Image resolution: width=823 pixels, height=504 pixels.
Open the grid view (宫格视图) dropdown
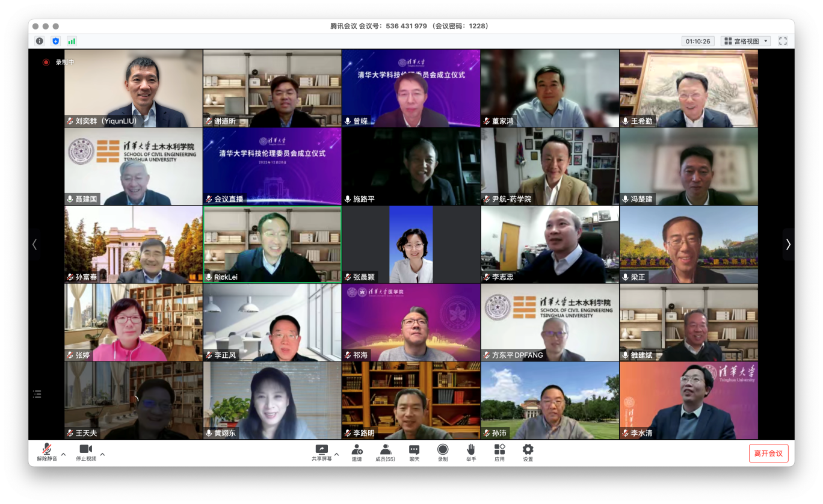[x=746, y=41]
